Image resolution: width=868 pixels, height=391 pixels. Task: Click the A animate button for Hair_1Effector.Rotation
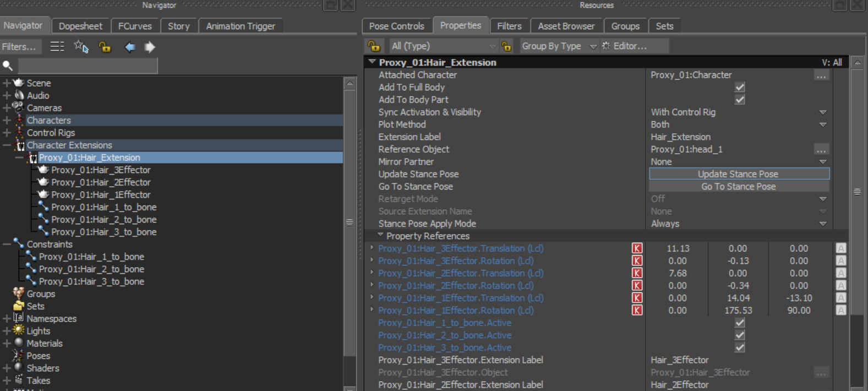[x=840, y=311]
